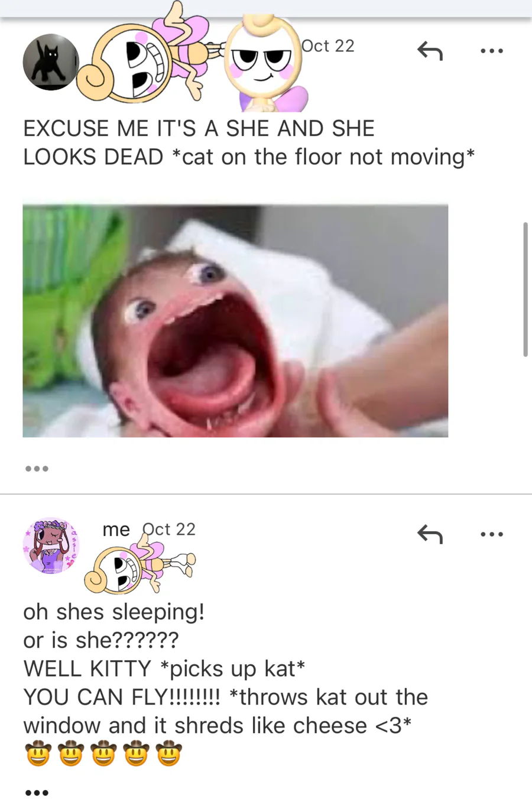This screenshot has width=532, height=809.
Task: View the purple-haired girl profile avatar
Action: click(x=51, y=545)
